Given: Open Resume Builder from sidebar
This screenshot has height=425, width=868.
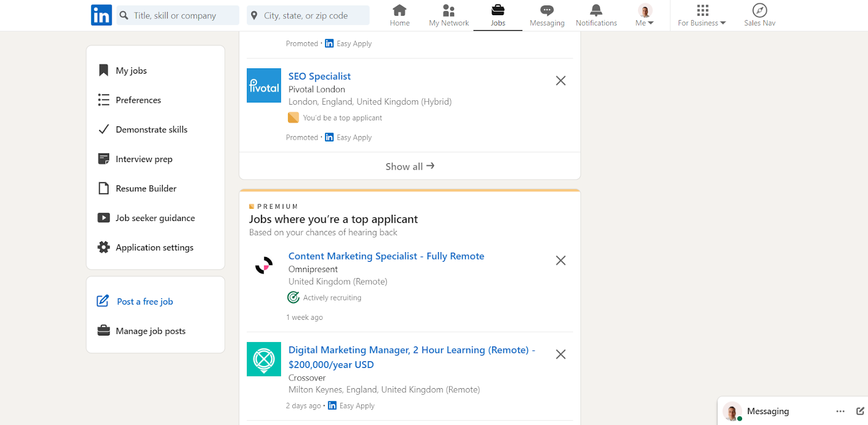Looking at the screenshot, I should [x=146, y=189].
